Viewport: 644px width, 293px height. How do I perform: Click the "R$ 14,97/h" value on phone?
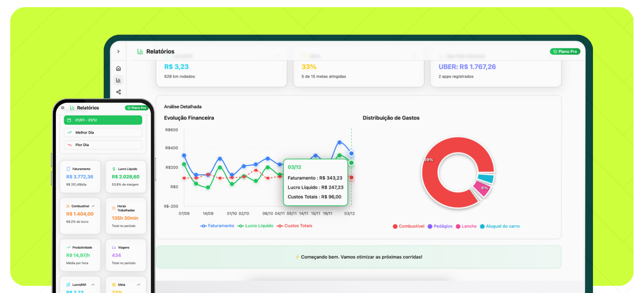click(x=78, y=255)
